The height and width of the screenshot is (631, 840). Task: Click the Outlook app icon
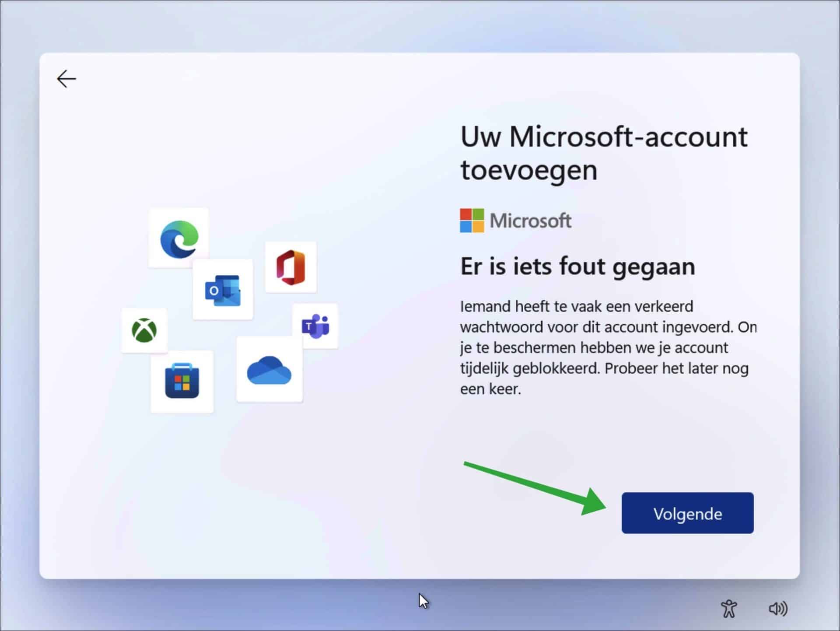pyautogui.click(x=222, y=290)
